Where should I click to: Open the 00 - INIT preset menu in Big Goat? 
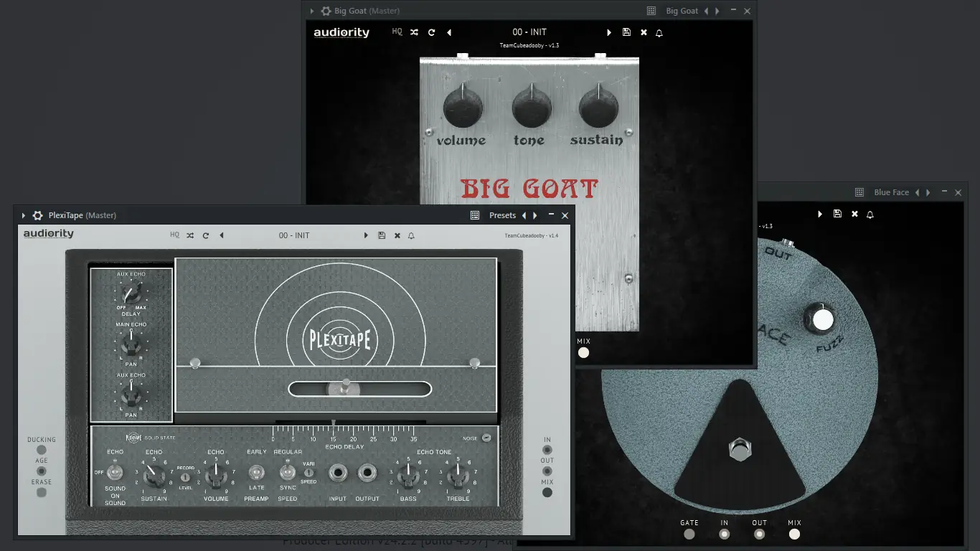tap(529, 32)
